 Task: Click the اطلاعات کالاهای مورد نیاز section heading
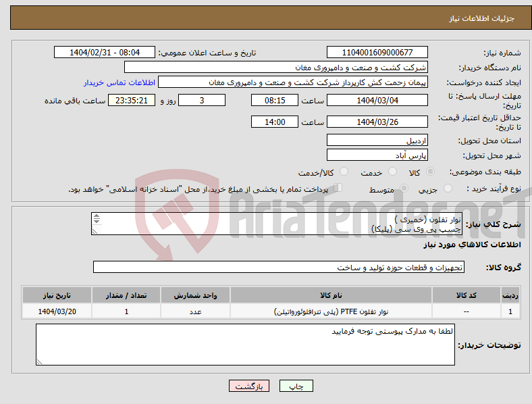point(472,245)
